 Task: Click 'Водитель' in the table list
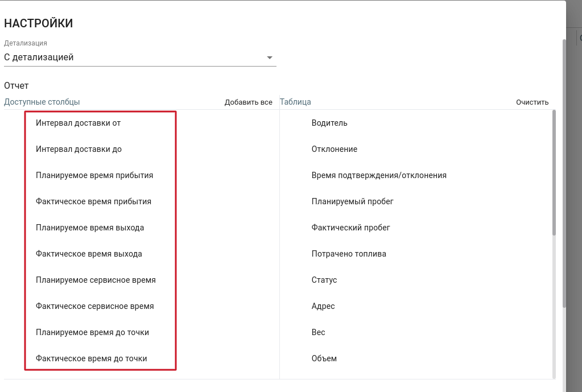click(329, 123)
